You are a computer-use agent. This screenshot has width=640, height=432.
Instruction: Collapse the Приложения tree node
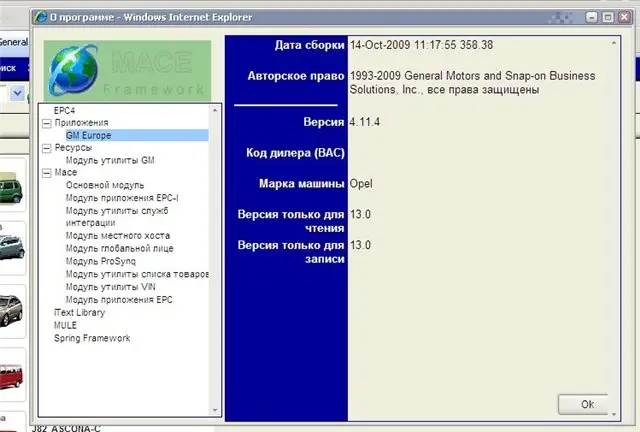tap(47, 123)
